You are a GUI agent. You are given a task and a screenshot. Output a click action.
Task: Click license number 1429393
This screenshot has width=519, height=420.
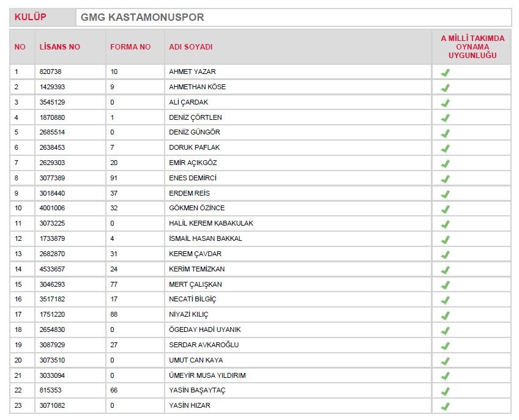click(x=52, y=87)
